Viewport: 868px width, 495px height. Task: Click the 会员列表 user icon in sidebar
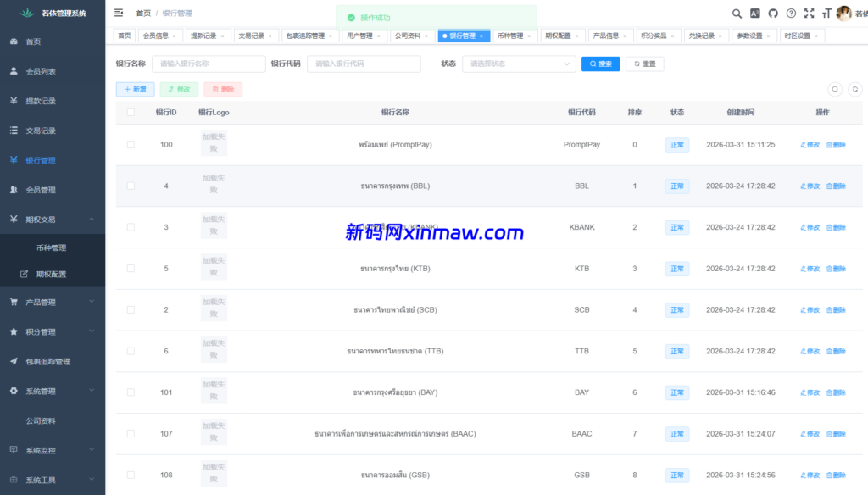14,71
